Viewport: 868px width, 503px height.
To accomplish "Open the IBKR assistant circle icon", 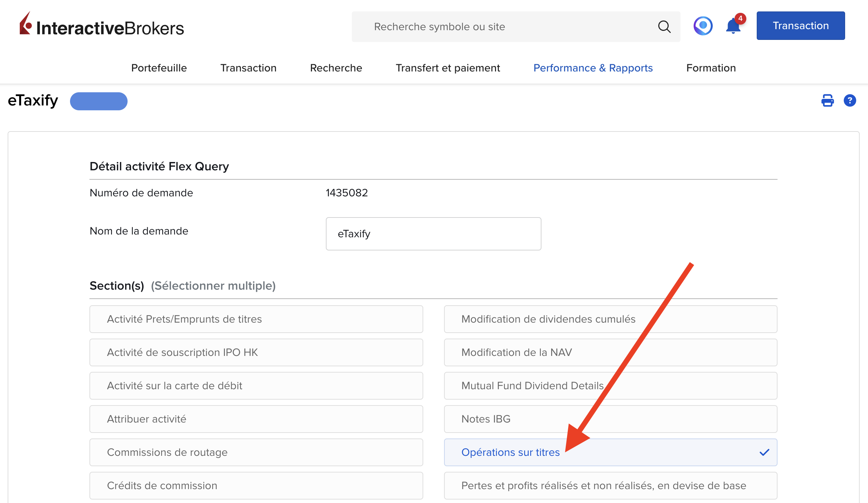I will pyautogui.click(x=703, y=26).
